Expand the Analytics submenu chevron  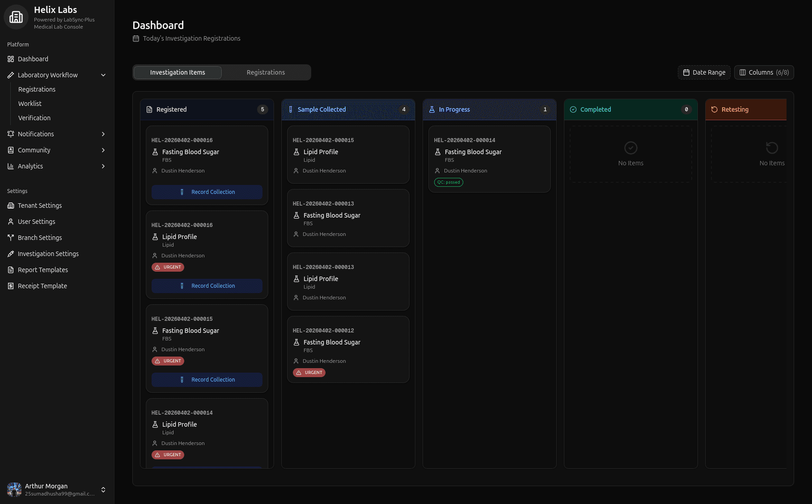[103, 166]
